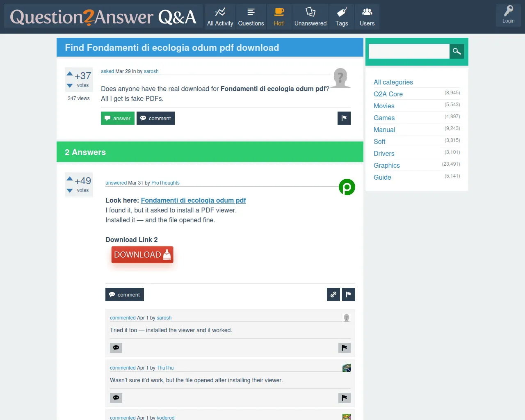Open sarosh's avatar beside the question
Viewport: 525px width, 420px height.
click(x=340, y=78)
